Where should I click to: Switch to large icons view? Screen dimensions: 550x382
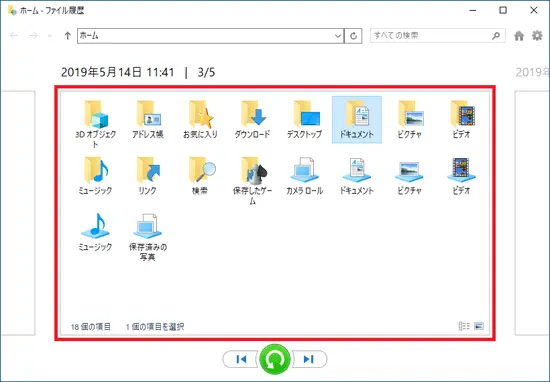(x=479, y=326)
